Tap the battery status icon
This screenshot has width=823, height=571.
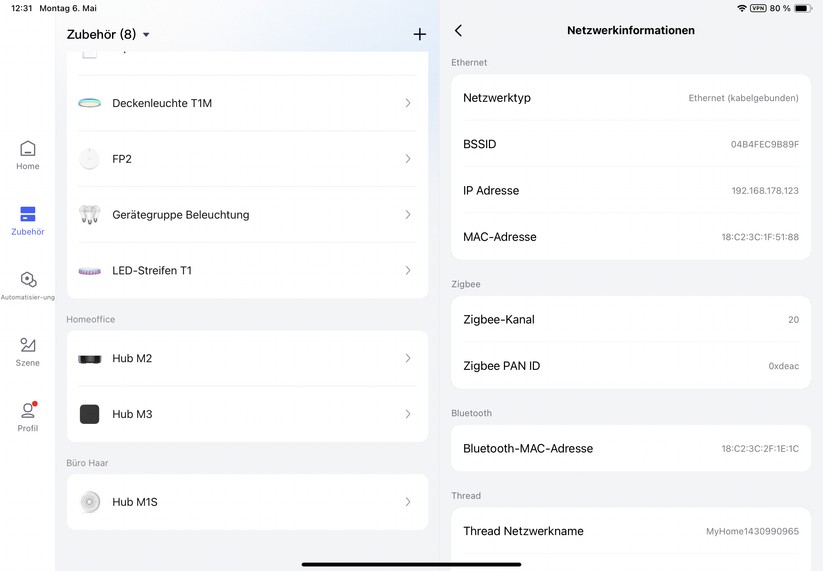(x=803, y=8)
